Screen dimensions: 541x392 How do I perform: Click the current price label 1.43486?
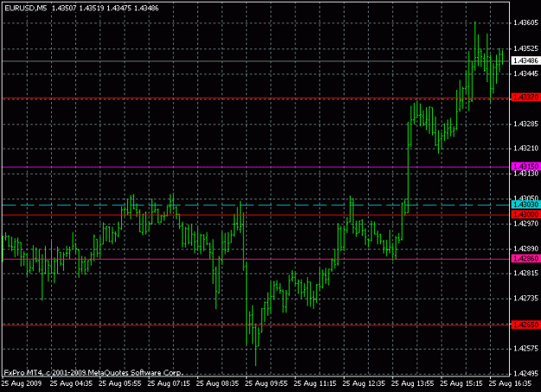525,61
